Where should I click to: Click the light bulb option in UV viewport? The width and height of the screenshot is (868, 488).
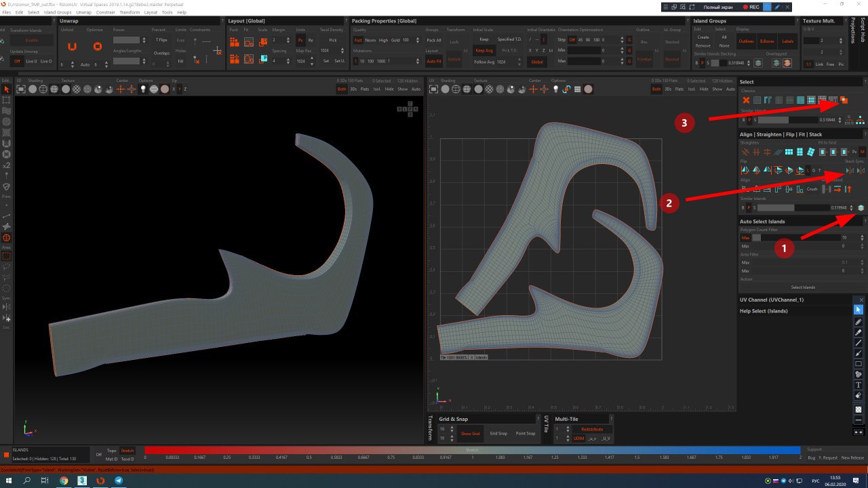(555, 89)
